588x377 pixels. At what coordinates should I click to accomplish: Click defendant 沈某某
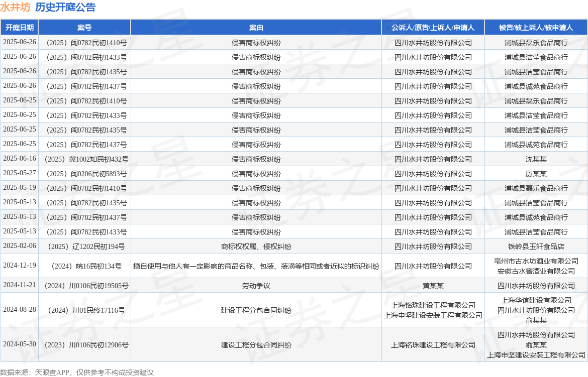[536, 159]
